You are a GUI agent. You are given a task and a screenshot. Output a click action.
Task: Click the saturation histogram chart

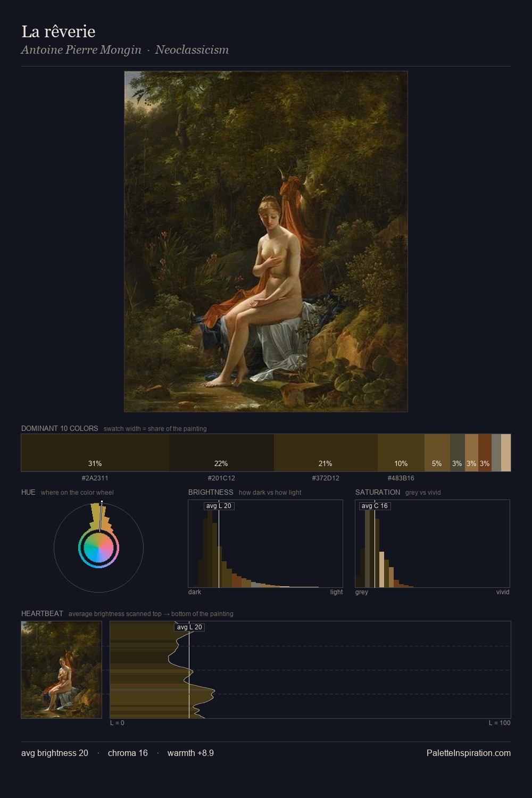tap(433, 544)
